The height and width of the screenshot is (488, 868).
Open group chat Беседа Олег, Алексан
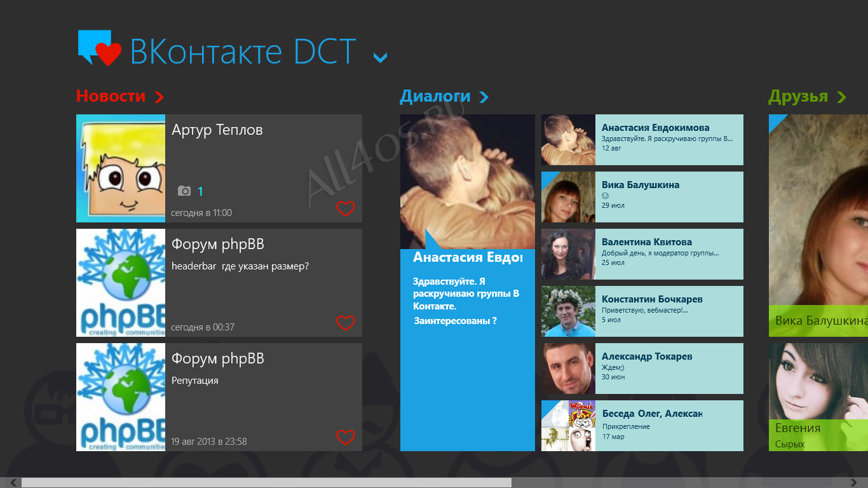click(x=642, y=426)
